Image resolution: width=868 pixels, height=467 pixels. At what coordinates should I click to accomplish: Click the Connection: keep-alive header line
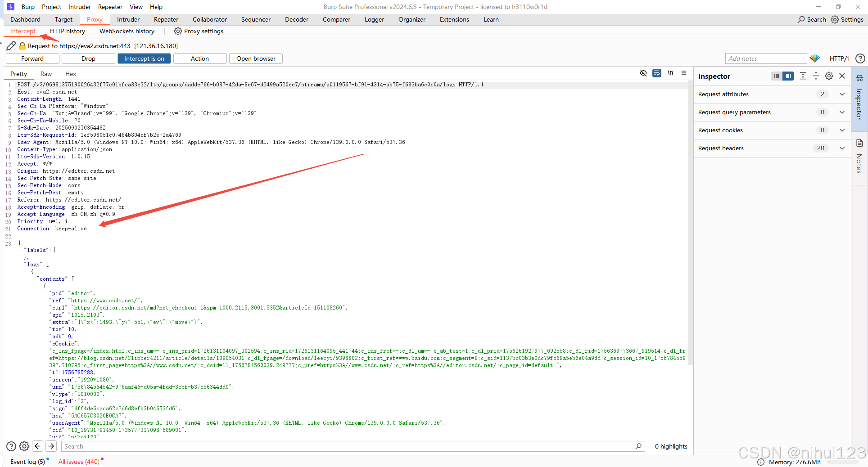pyautogui.click(x=52, y=229)
